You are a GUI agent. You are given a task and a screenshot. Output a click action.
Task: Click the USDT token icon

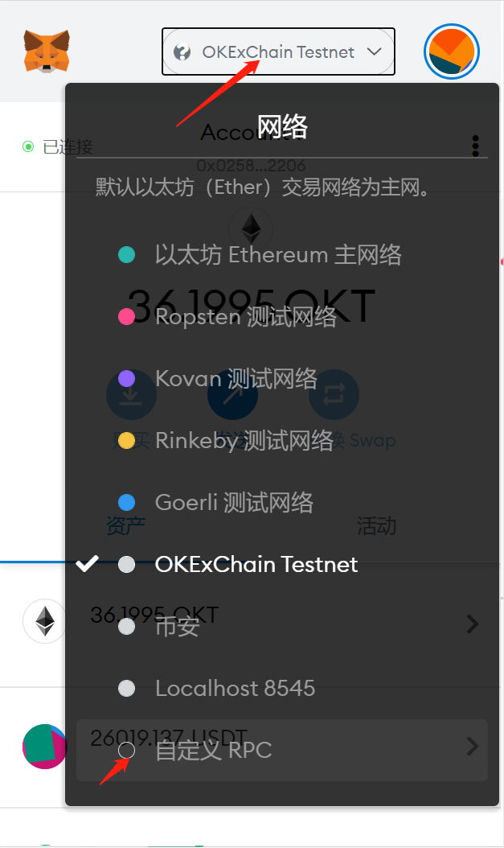(x=44, y=746)
